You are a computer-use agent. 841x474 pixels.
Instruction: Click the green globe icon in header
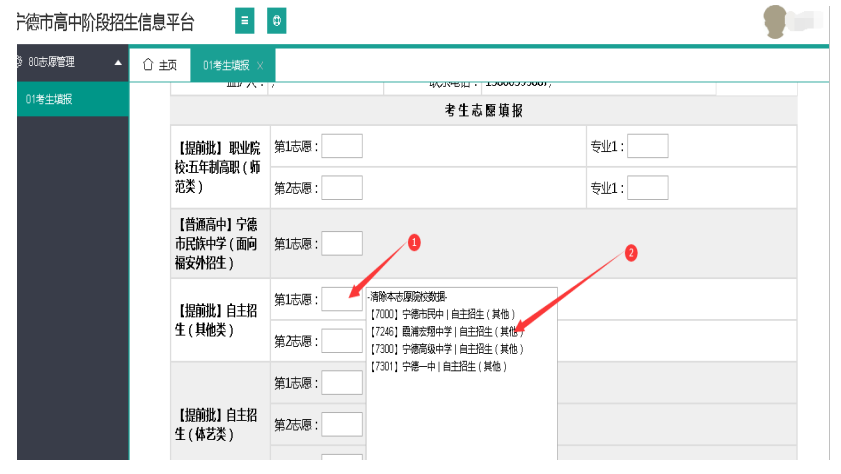pos(277,21)
